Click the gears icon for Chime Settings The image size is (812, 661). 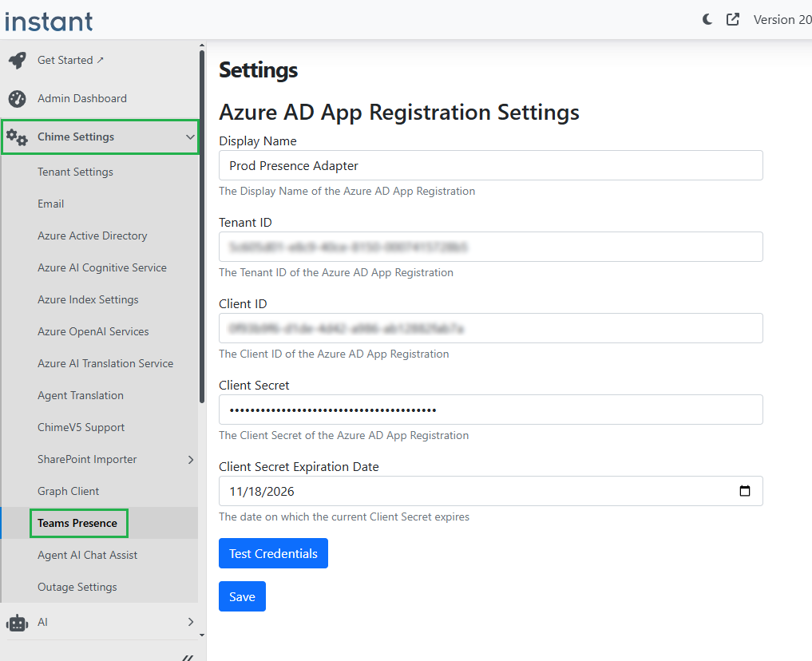[17, 137]
